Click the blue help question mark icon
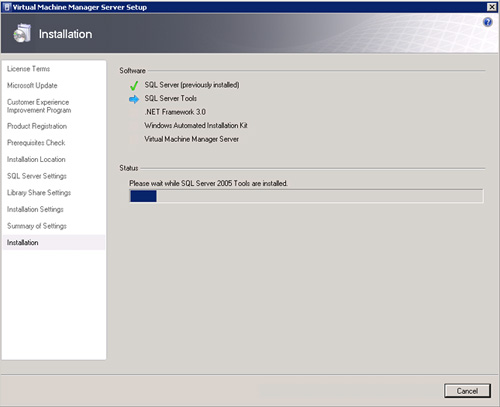 487,22
